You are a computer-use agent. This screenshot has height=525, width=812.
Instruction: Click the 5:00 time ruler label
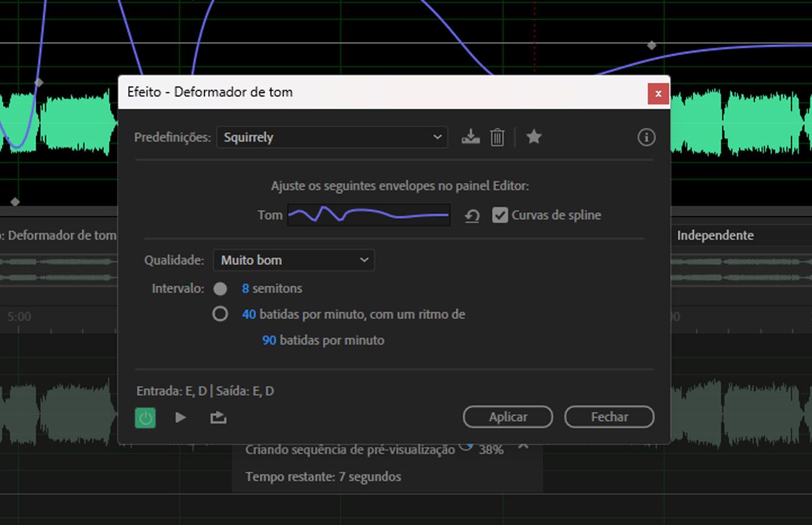(19, 317)
